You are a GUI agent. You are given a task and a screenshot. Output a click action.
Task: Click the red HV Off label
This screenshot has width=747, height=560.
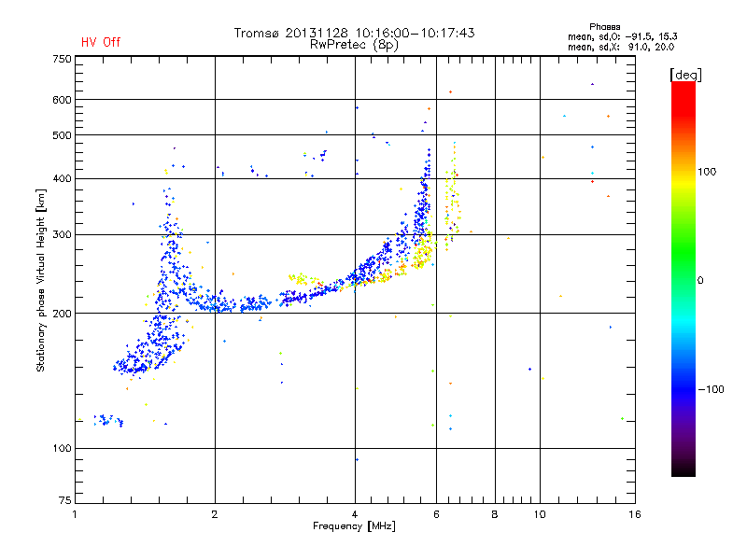point(101,42)
